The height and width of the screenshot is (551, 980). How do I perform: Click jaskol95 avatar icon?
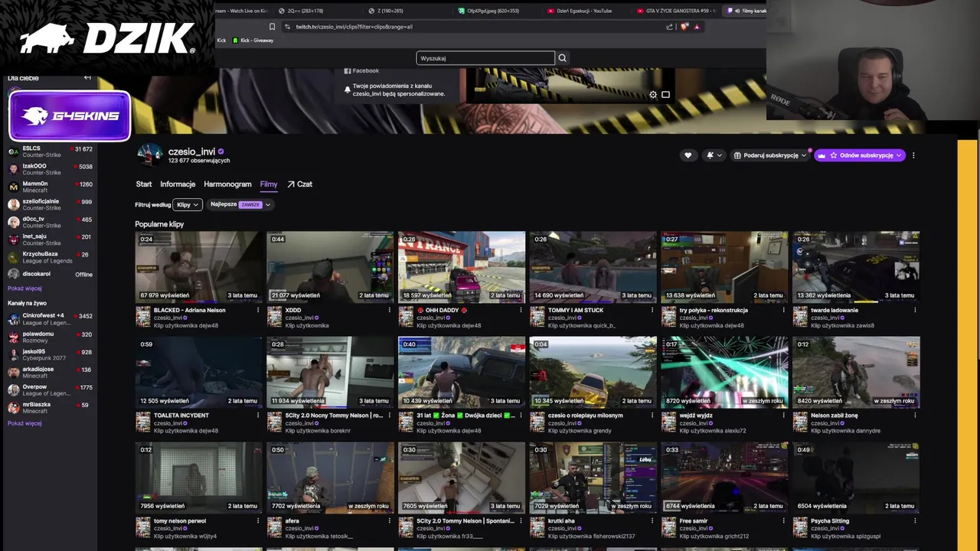(x=13, y=354)
